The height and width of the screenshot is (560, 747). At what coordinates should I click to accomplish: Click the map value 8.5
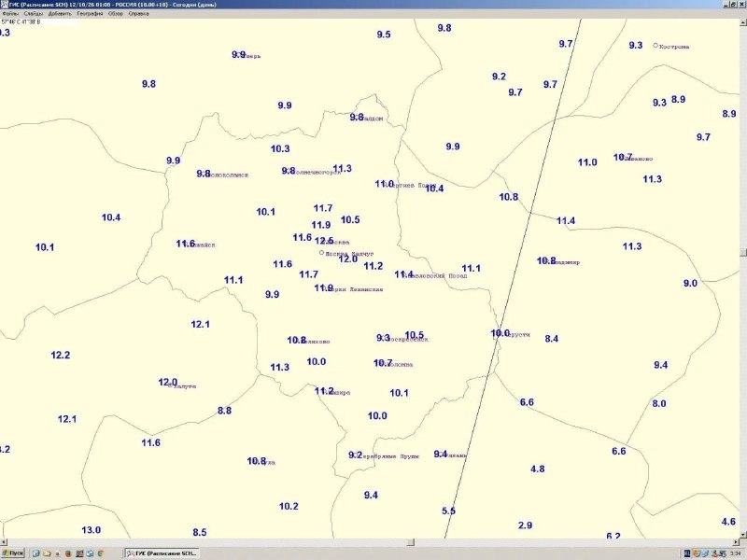click(200, 532)
